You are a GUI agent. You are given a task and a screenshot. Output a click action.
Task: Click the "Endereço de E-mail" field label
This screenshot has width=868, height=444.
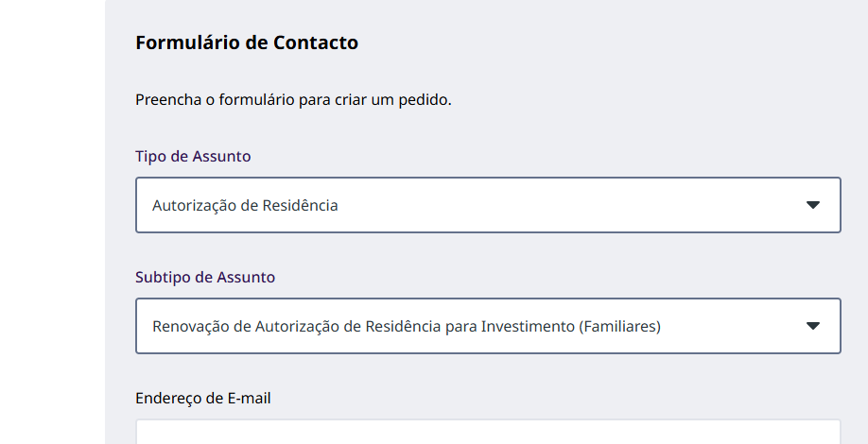[x=203, y=398]
